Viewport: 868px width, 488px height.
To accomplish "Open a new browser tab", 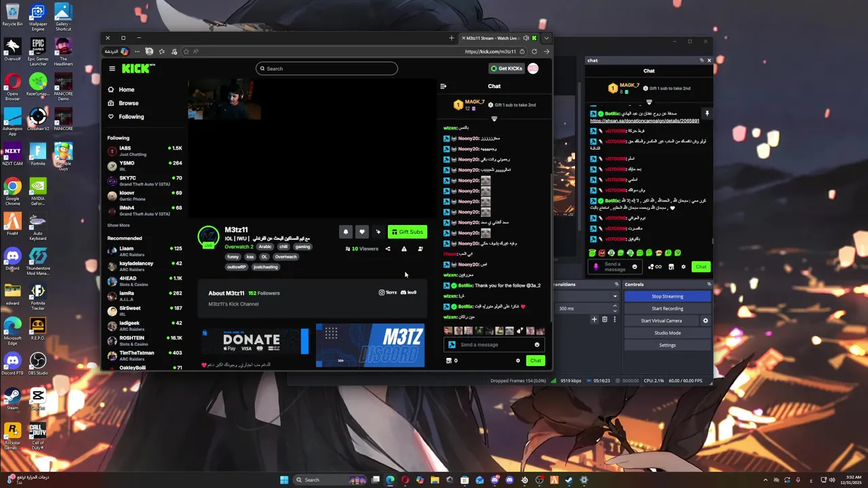I will pyautogui.click(x=452, y=38).
